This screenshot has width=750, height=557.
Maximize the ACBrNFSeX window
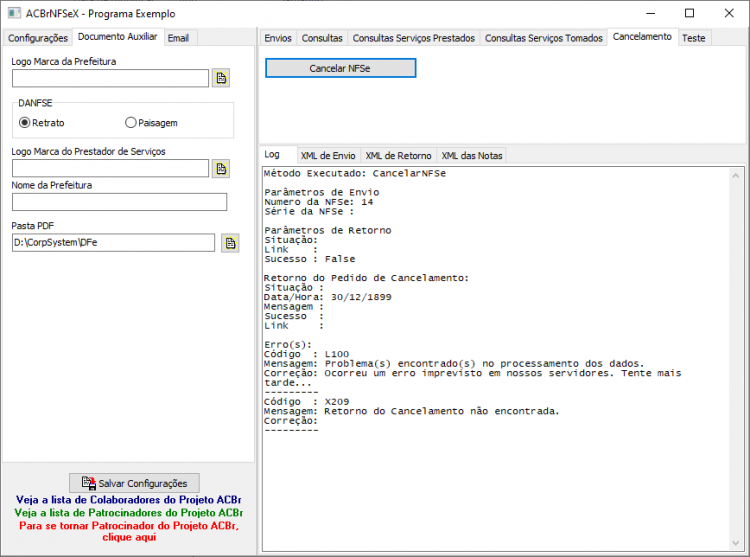point(689,13)
